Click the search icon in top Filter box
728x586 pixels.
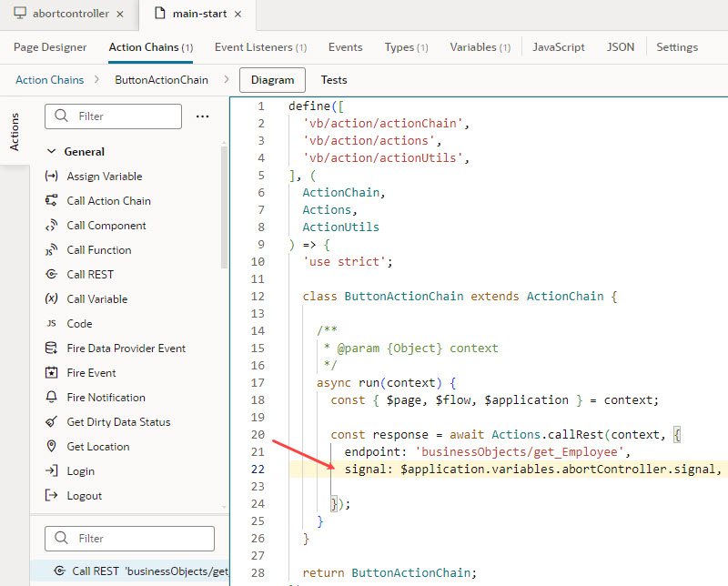tap(61, 116)
